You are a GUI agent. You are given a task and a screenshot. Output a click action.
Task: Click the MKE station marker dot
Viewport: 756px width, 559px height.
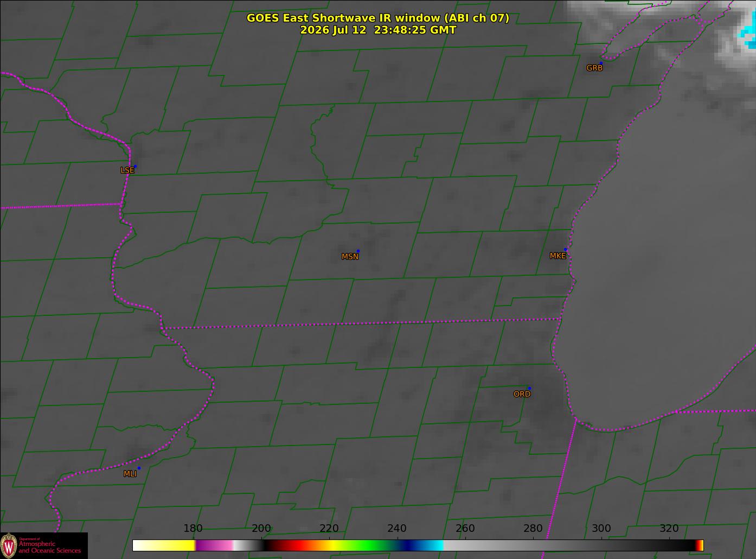point(565,250)
